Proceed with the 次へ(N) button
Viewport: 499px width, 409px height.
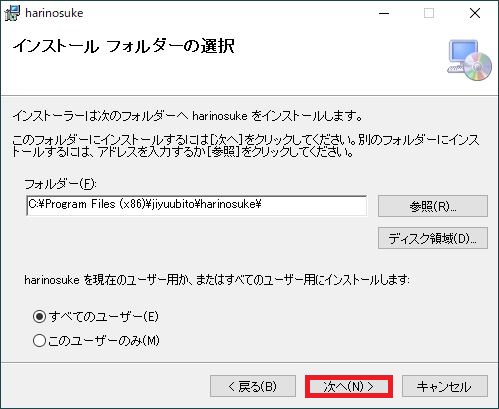tap(349, 386)
